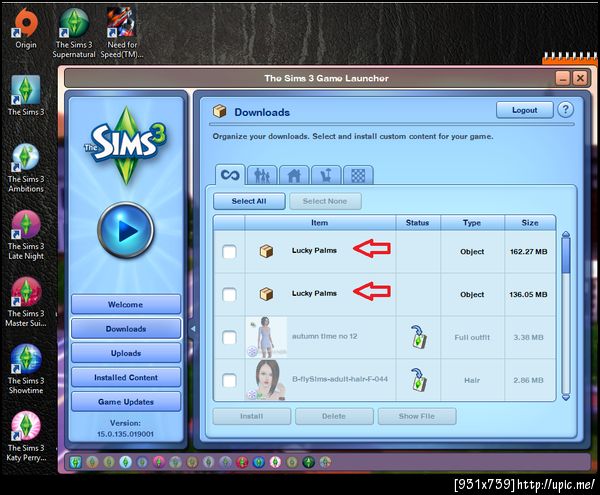Click the Logout button
The image size is (600, 495).
tap(525, 110)
